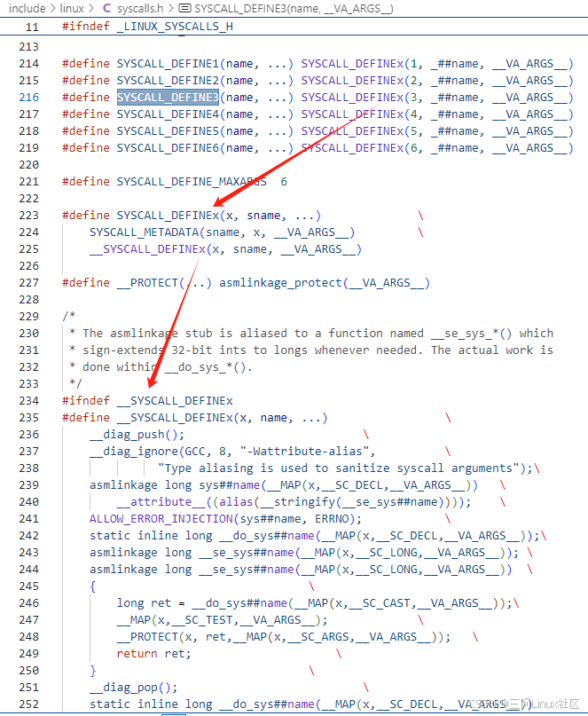Click opening brace on line 245
The height and width of the screenshot is (716, 588).
92,586
